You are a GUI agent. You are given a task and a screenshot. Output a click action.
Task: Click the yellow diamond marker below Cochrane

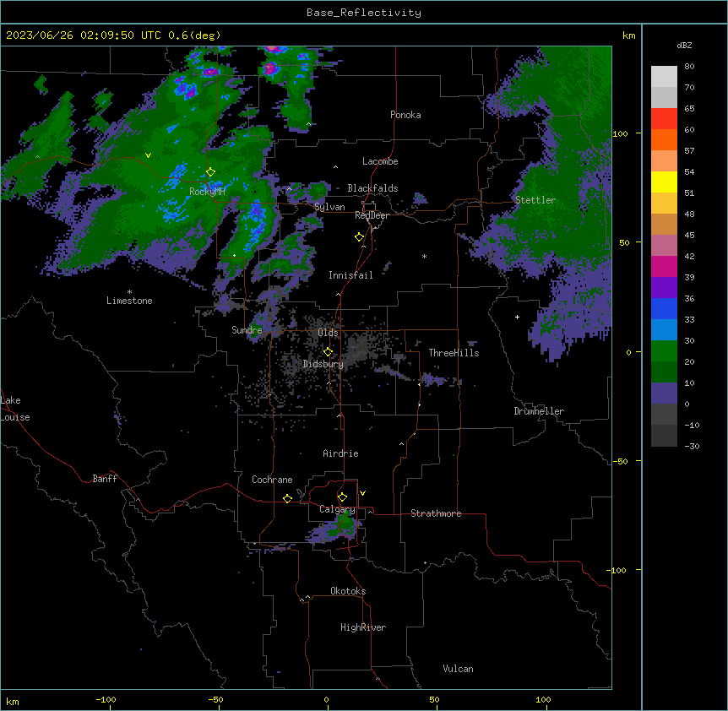pos(287,498)
